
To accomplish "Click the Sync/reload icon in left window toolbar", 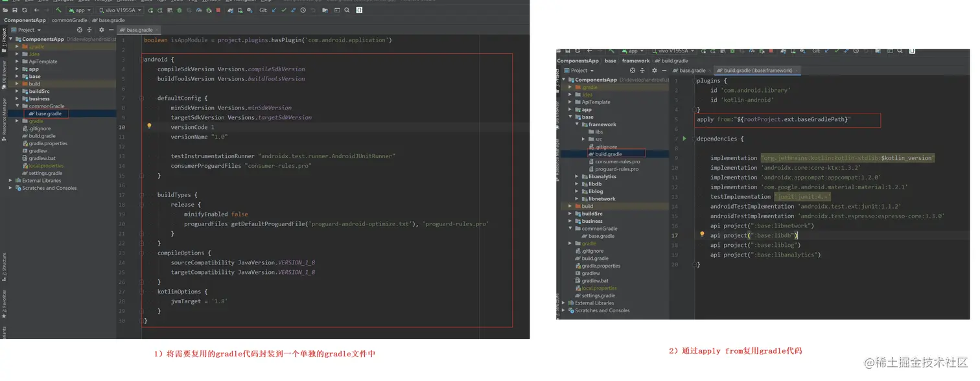I will (25, 10).
